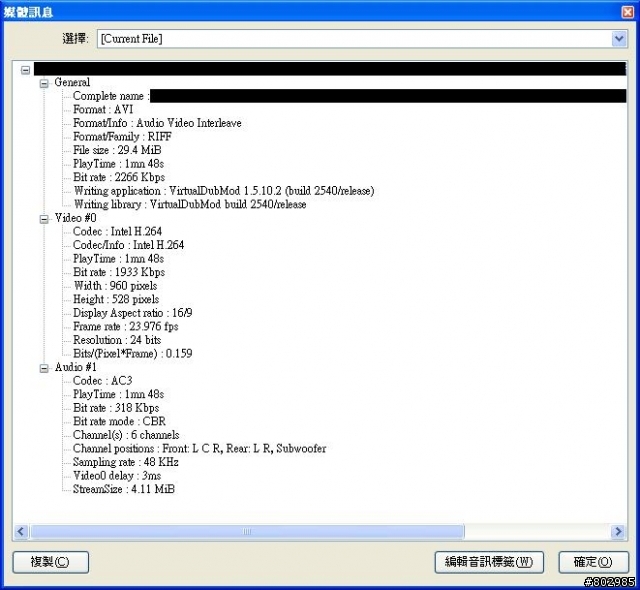
Task: Click the horizontal scrollbar thumb
Action: point(247,532)
